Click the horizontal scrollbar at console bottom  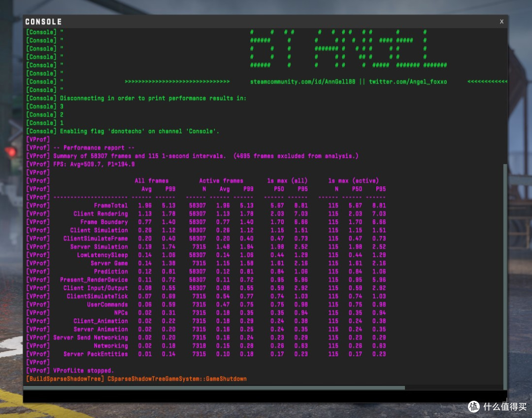click(x=214, y=387)
